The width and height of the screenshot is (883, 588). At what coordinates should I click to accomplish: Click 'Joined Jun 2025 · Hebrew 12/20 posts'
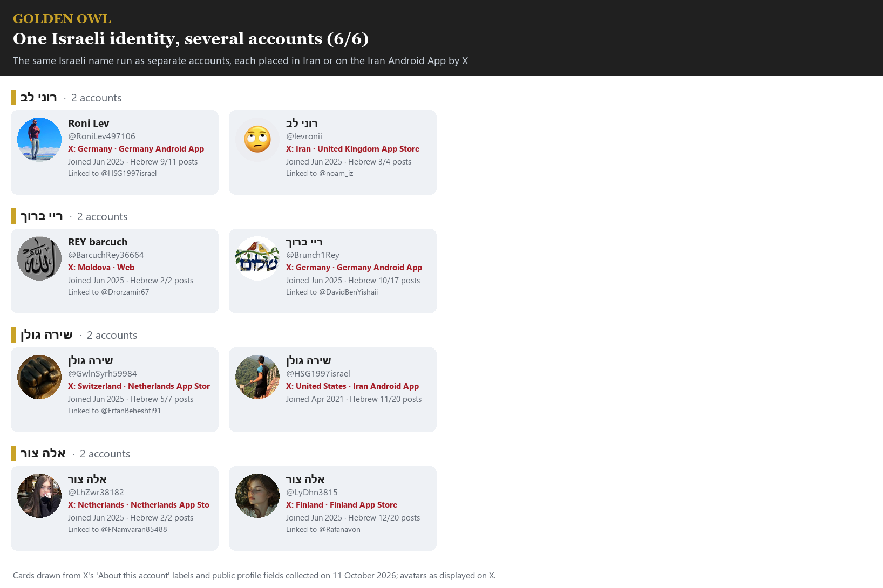353,518
